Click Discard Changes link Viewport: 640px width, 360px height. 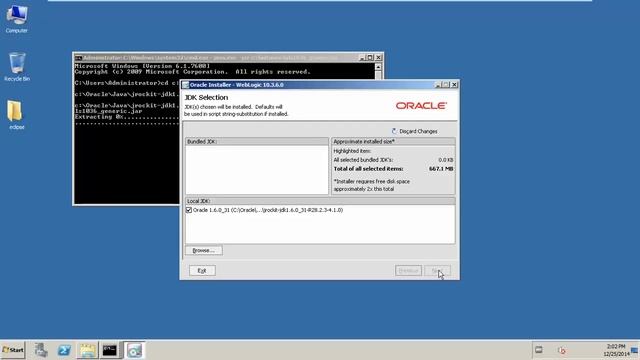click(x=418, y=131)
